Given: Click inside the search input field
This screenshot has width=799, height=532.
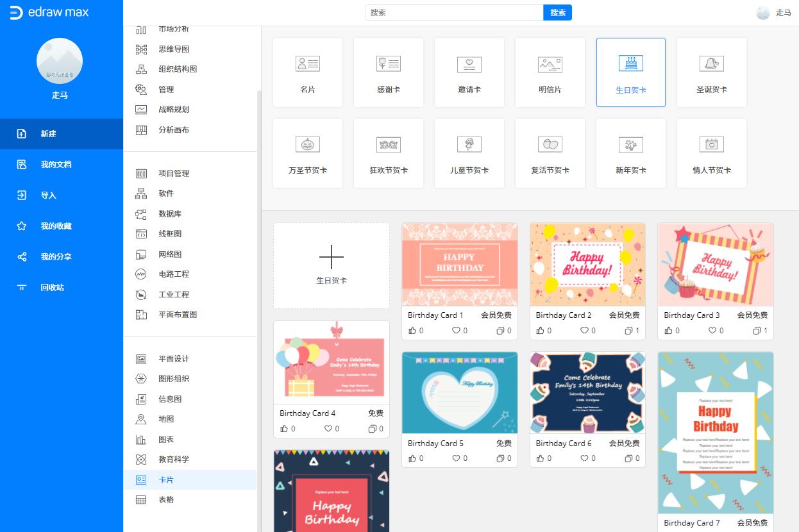Looking at the screenshot, I should click(453, 12).
